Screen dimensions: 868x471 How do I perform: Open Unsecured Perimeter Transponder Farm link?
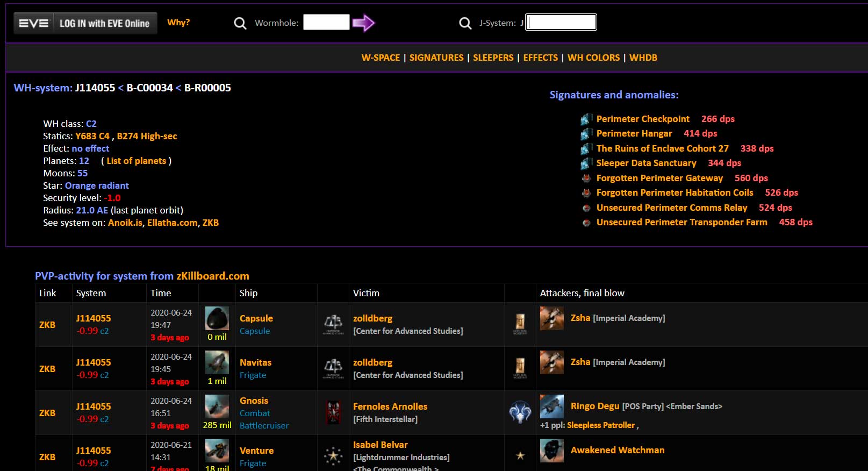682,222
